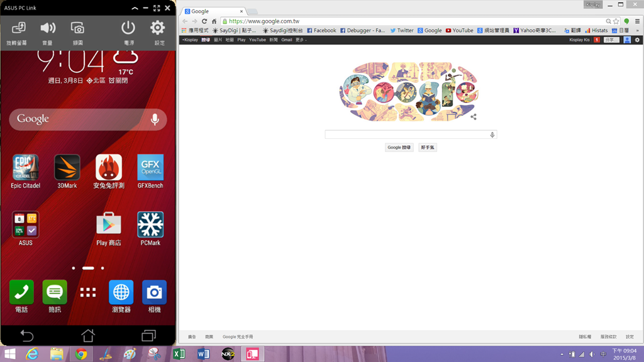This screenshot has width=644, height=362.
Task: Go to Chrome home page icon
Action: click(214, 21)
